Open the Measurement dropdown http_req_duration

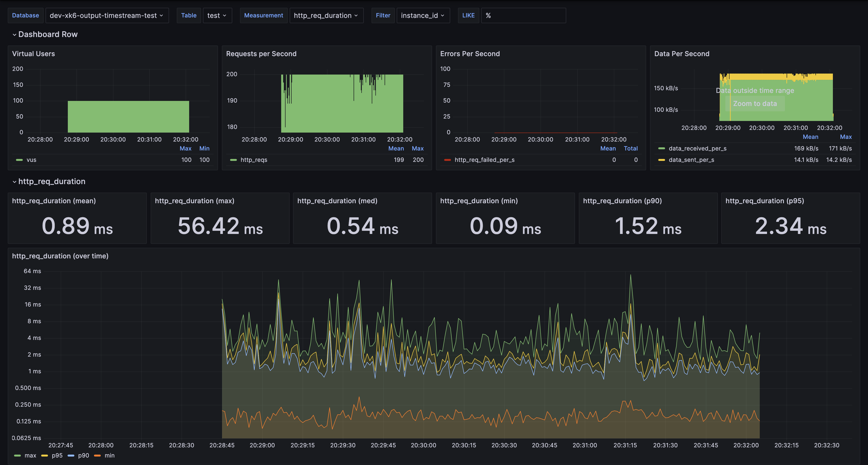tap(326, 15)
